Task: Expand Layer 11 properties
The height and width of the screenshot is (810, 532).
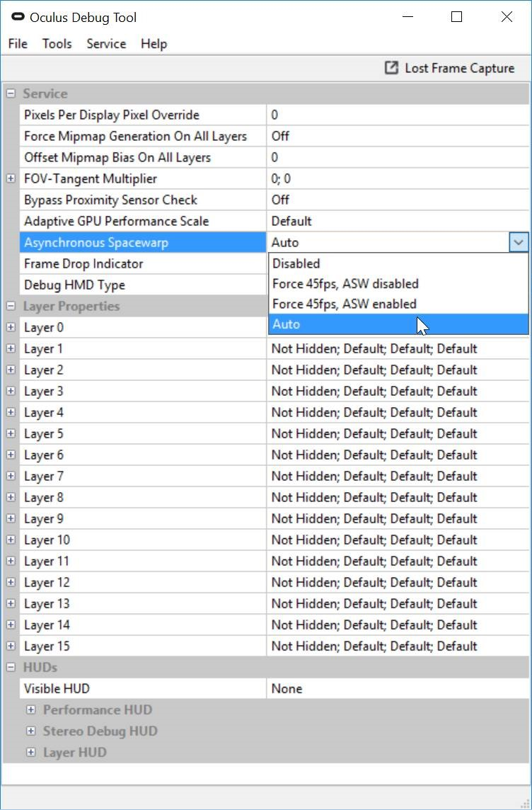Action: tap(11, 561)
